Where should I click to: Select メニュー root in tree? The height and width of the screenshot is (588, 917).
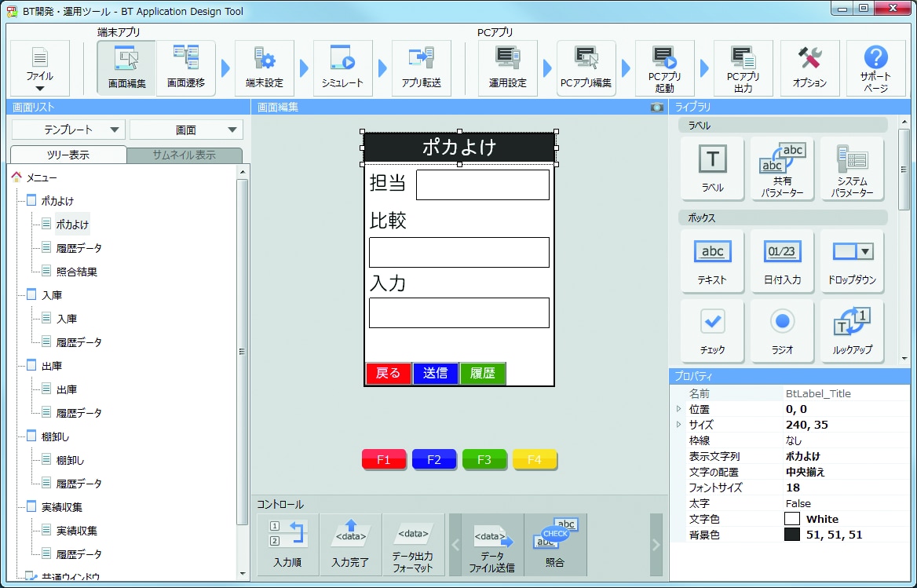(x=42, y=177)
